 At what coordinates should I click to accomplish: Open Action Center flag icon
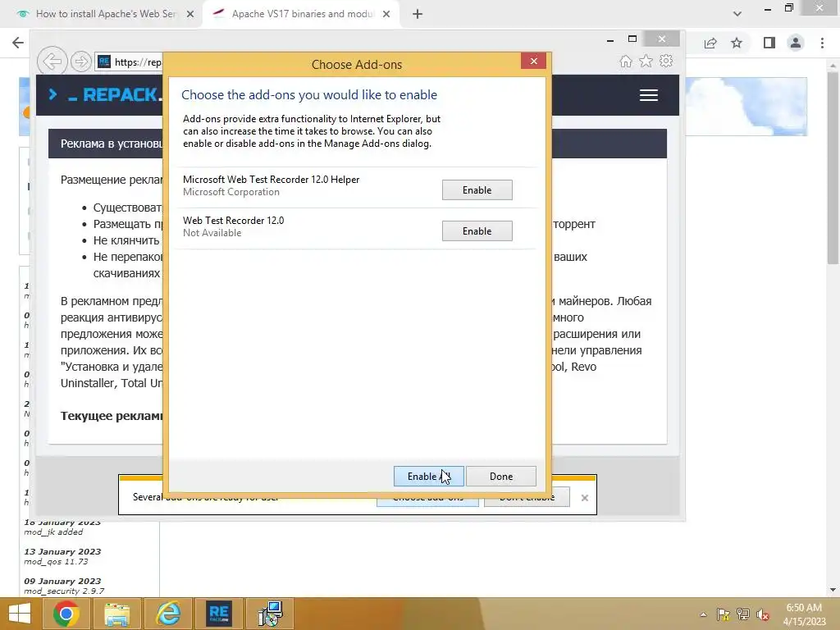coord(724,614)
